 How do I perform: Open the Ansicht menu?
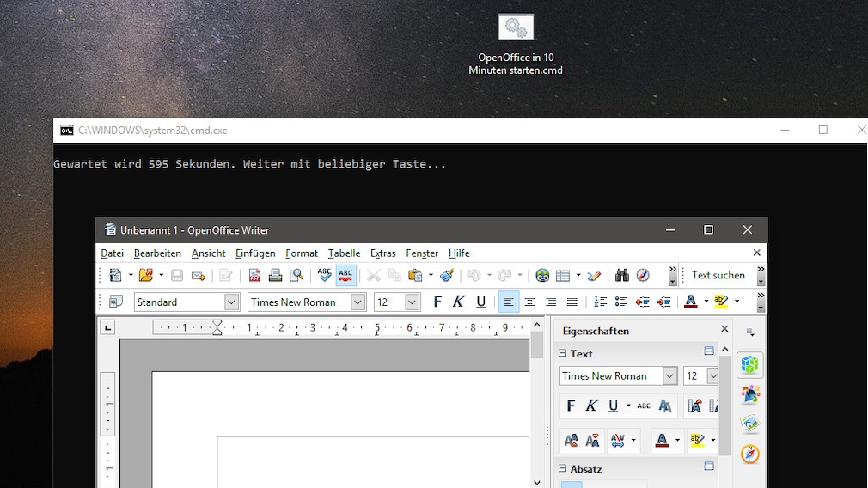coord(208,253)
